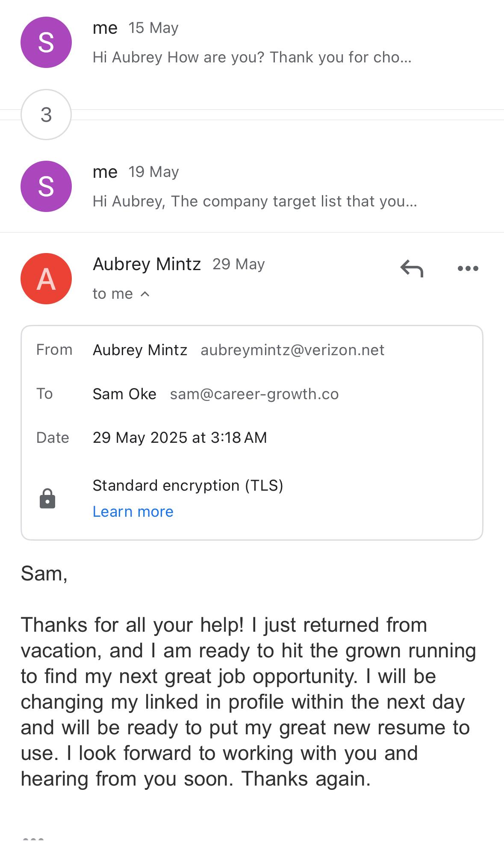The image size is (504, 842).
Task: Tap Aubrey Mintz name in From field
Action: [x=140, y=350]
